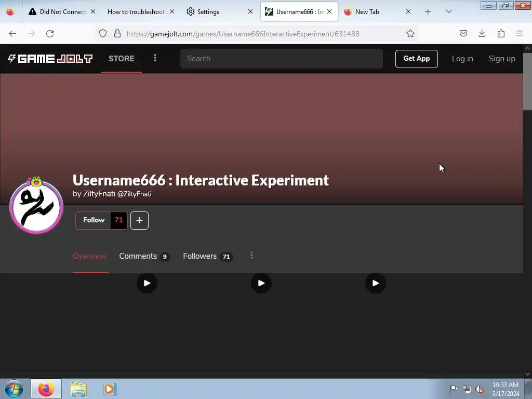Click the Game Jolt logo
The image size is (532, 399).
50,59
